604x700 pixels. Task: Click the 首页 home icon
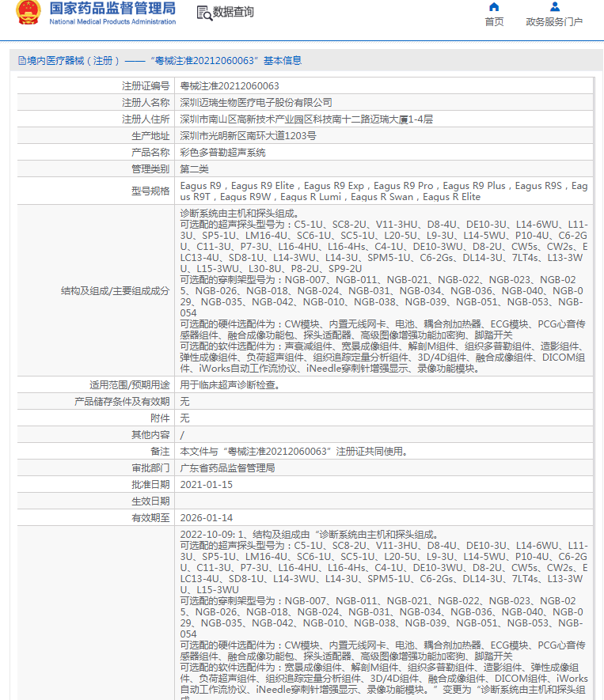click(x=494, y=6)
